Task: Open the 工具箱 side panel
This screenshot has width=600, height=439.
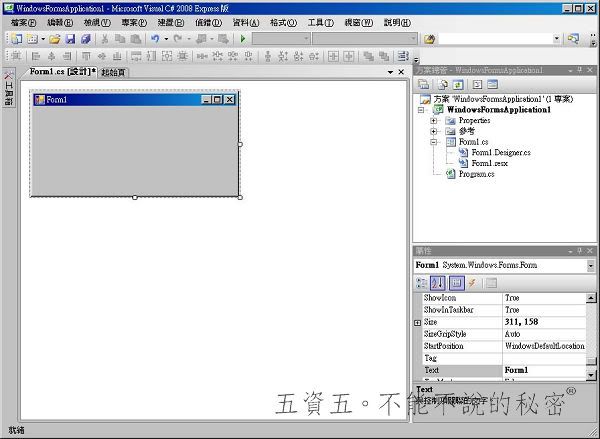Action: pyautogui.click(x=7, y=91)
